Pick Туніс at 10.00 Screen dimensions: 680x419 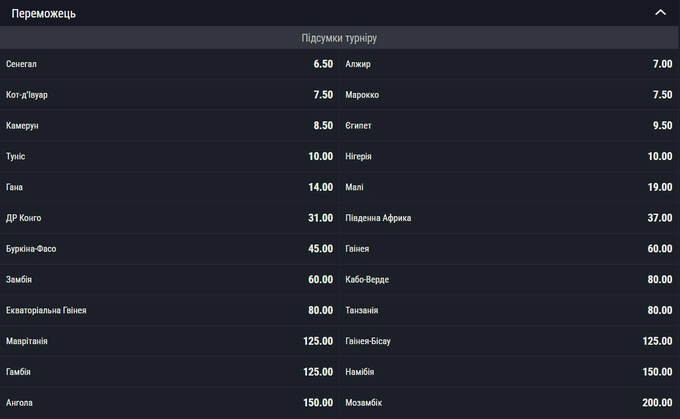pos(169,157)
